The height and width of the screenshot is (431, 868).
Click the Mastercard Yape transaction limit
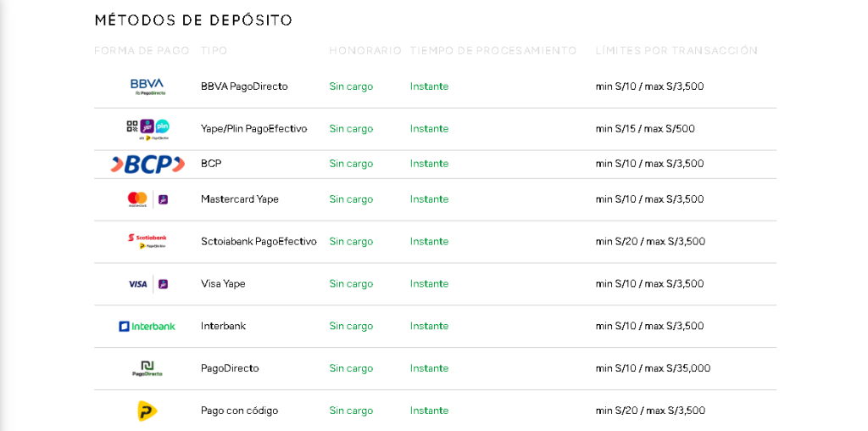(x=650, y=199)
